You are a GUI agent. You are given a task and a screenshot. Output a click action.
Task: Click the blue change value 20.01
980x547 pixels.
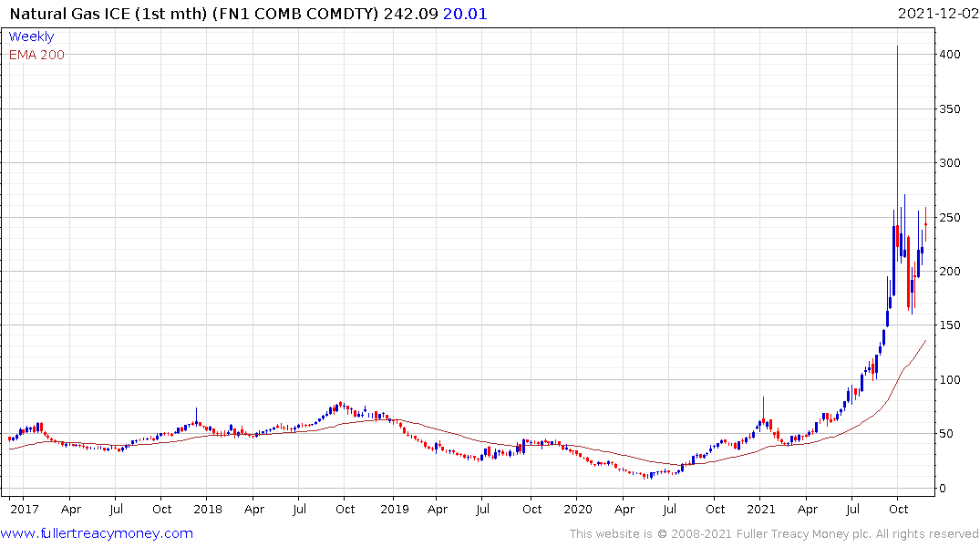coord(465,14)
